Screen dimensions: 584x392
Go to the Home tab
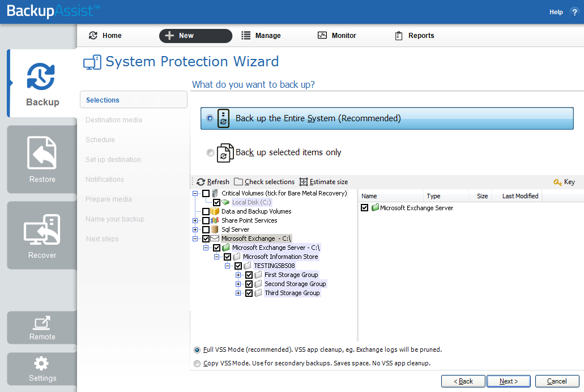click(x=105, y=35)
